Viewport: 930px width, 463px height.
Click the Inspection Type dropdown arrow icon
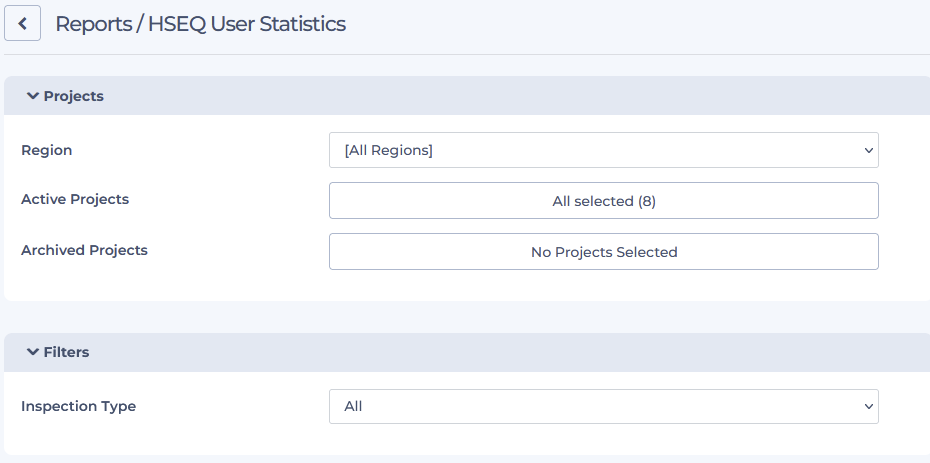pyautogui.click(x=867, y=406)
